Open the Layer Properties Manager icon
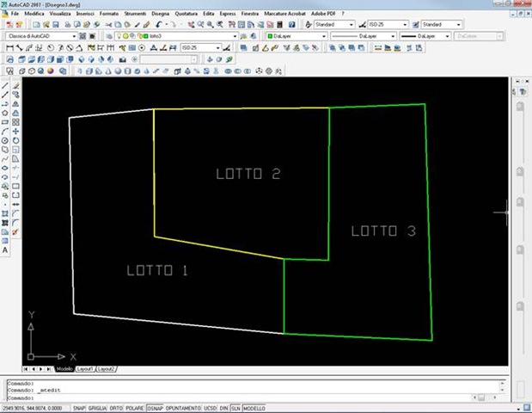 (x=109, y=36)
